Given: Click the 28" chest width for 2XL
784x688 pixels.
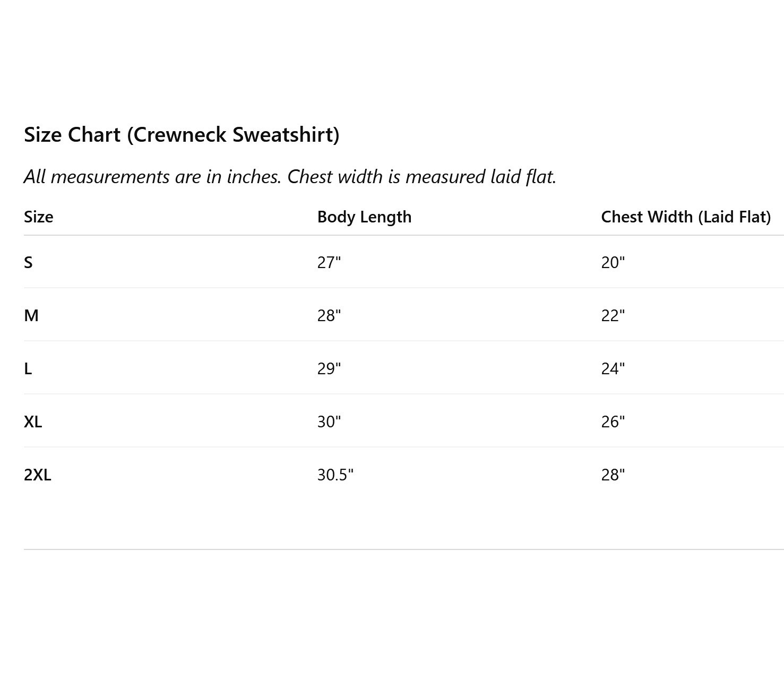Looking at the screenshot, I should pyautogui.click(x=613, y=475).
